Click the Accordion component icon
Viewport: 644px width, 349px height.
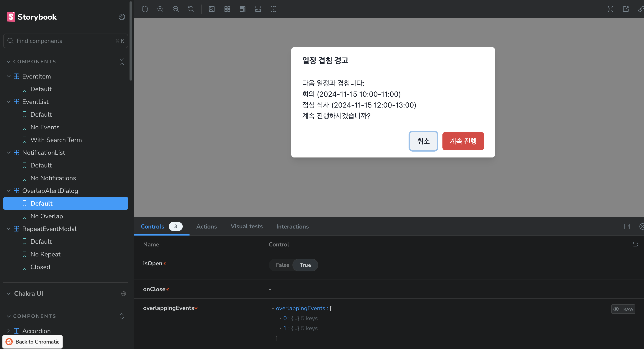pyautogui.click(x=16, y=331)
